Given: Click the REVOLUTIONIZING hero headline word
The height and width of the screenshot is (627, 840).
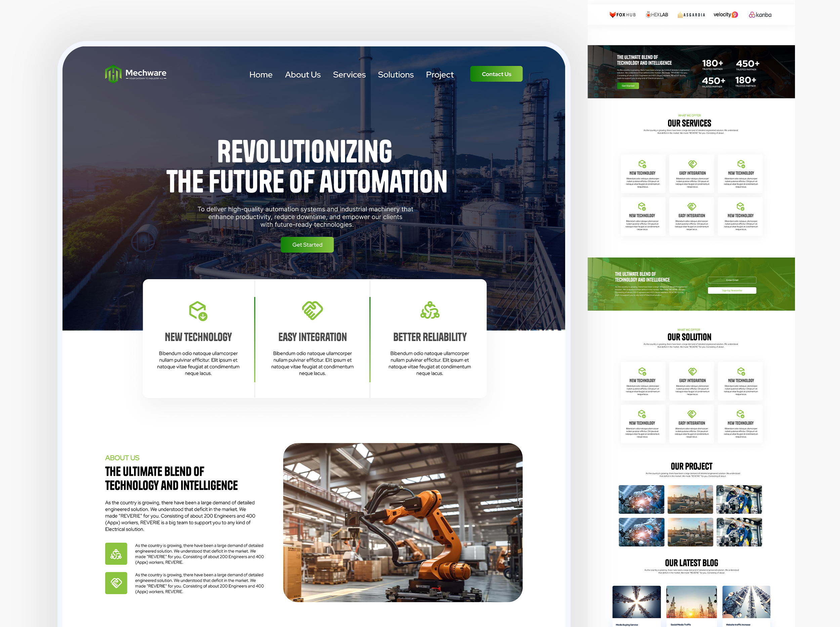Looking at the screenshot, I should click(x=304, y=151).
